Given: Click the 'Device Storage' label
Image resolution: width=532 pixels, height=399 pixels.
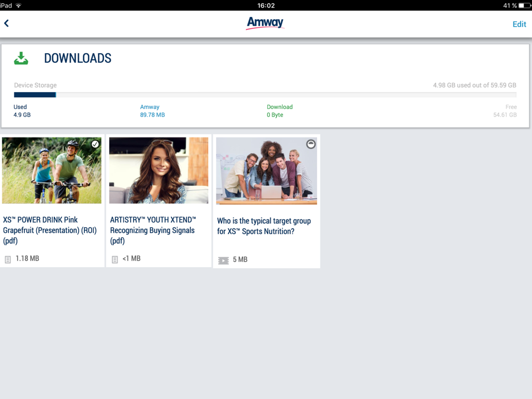Looking at the screenshot, I should click(x=35, y=85).
